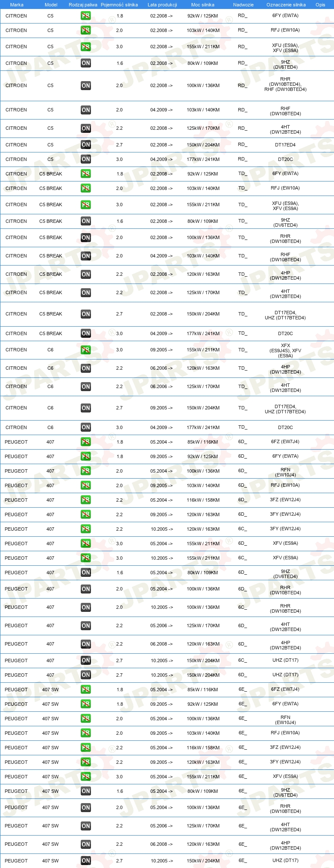Select '05.2006 ->' in Peugeot 407 6D_ row

161,625
